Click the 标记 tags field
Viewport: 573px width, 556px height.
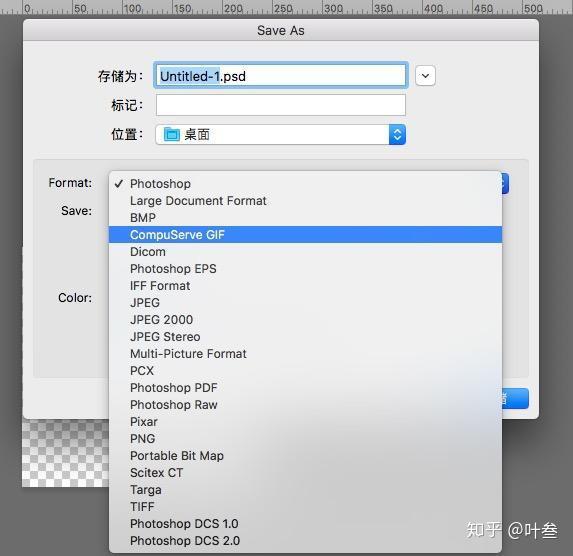(x=281, y=105)
